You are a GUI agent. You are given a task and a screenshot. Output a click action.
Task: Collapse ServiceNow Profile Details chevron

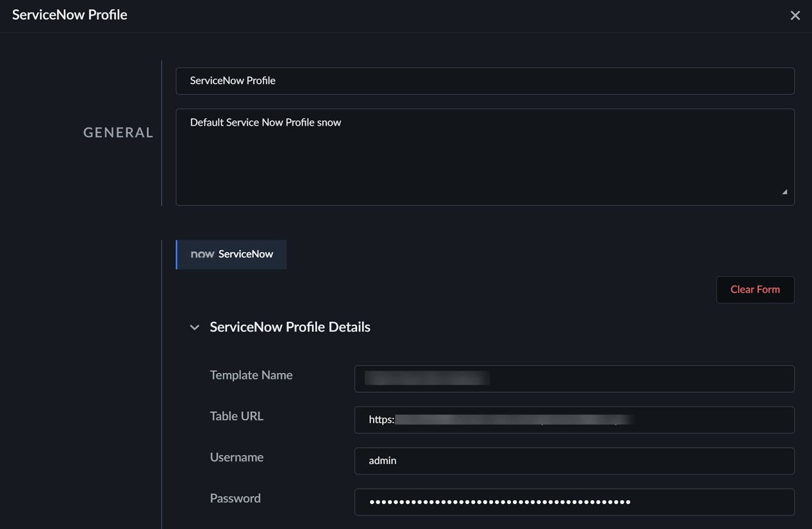[194, 327]
